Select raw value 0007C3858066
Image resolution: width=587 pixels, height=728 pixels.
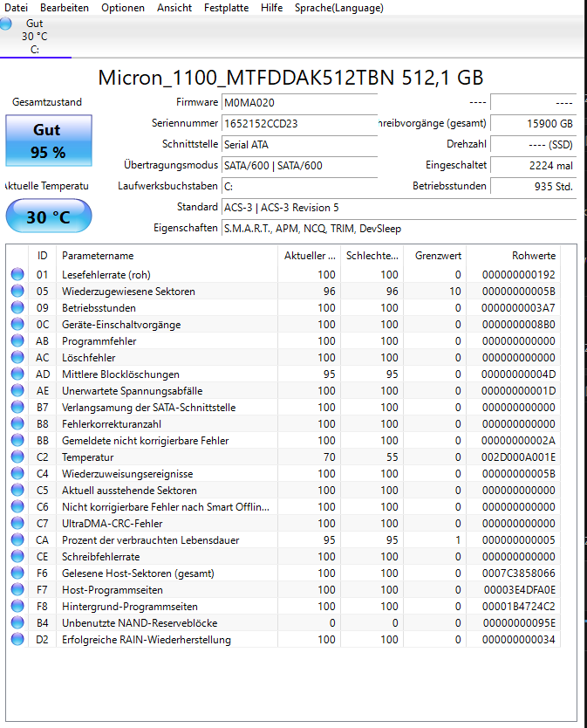pyautogui.click(x=518, y=573)
